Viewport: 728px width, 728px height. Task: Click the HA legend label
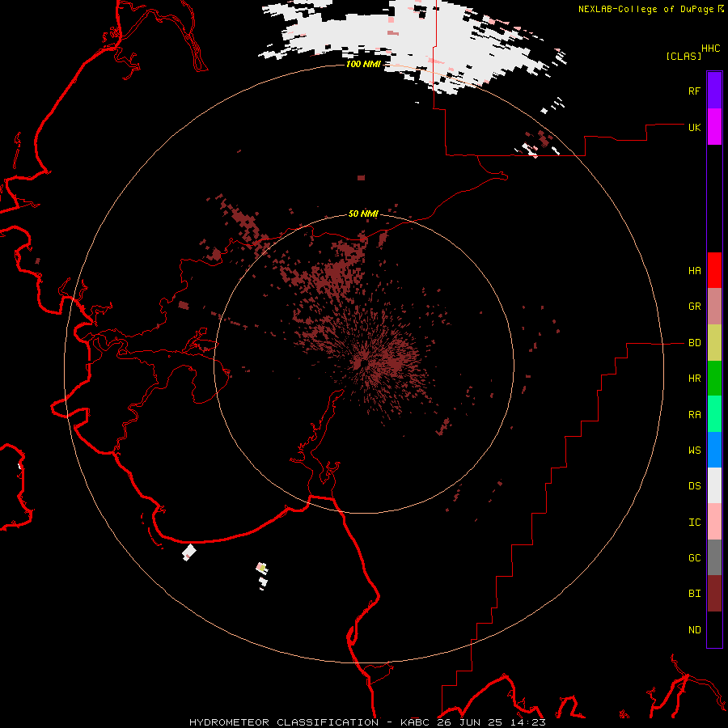[x=695, y=271]
